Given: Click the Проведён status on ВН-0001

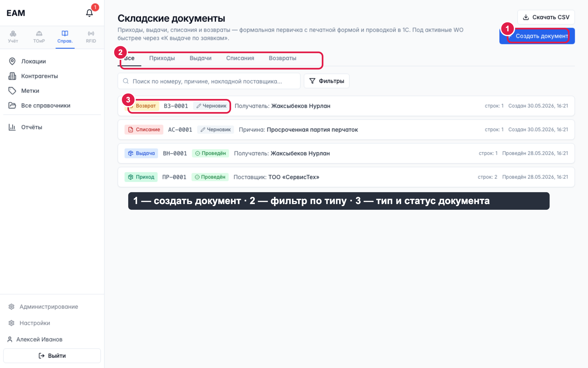Looking at the screenshot, I should [x=210, y=153].
